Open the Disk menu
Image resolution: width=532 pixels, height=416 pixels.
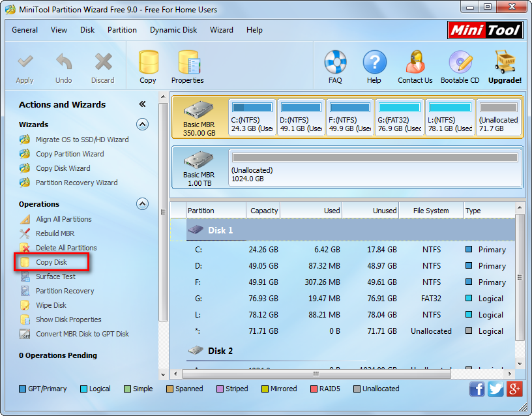click(x=87, y=30)
